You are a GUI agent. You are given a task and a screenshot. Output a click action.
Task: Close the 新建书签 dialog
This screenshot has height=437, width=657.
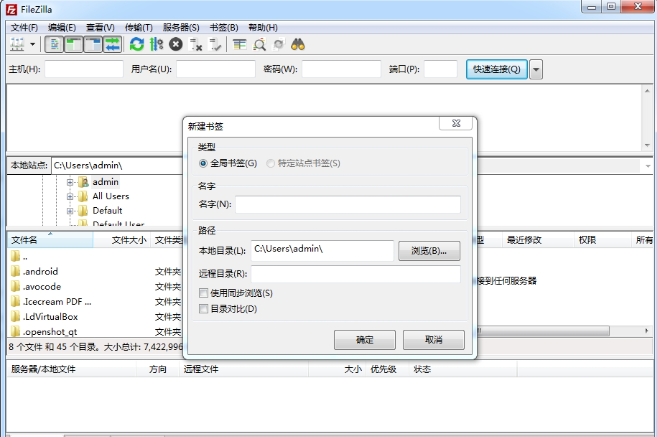click(456, 124)
